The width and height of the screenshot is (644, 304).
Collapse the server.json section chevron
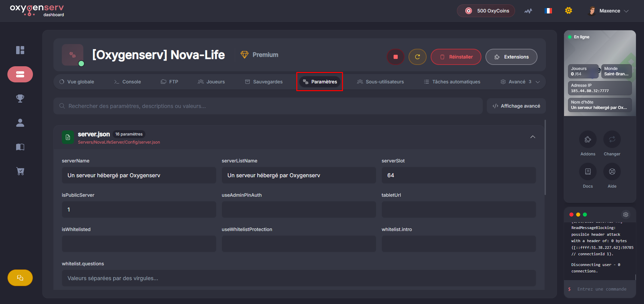click(x=533, y=137)
